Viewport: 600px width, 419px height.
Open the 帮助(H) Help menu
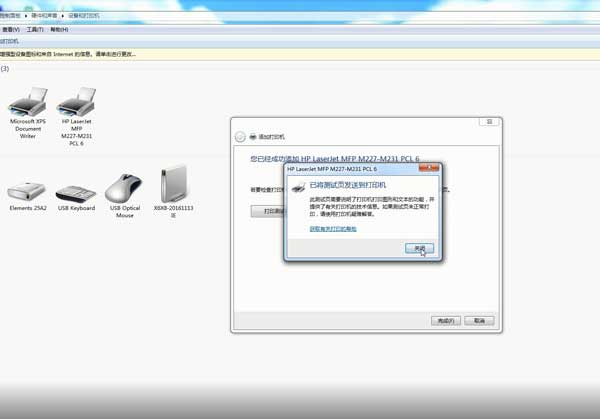click(59, 29)
